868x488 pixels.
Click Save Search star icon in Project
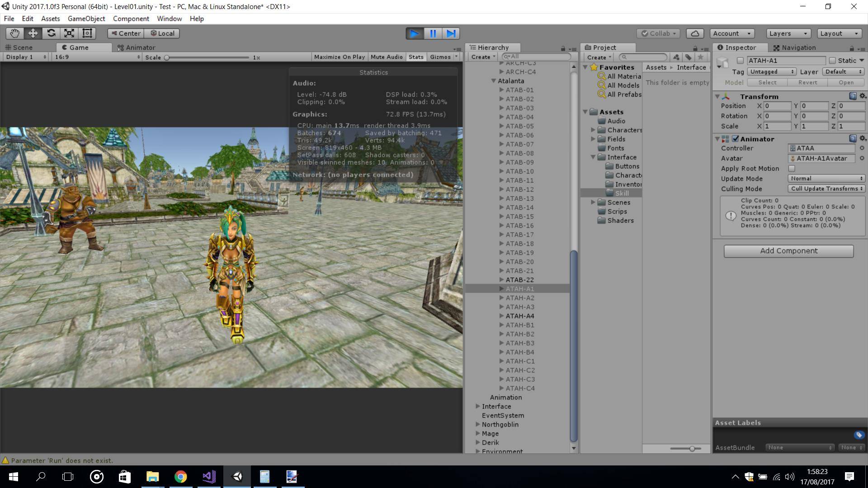[x=700, y=57]
